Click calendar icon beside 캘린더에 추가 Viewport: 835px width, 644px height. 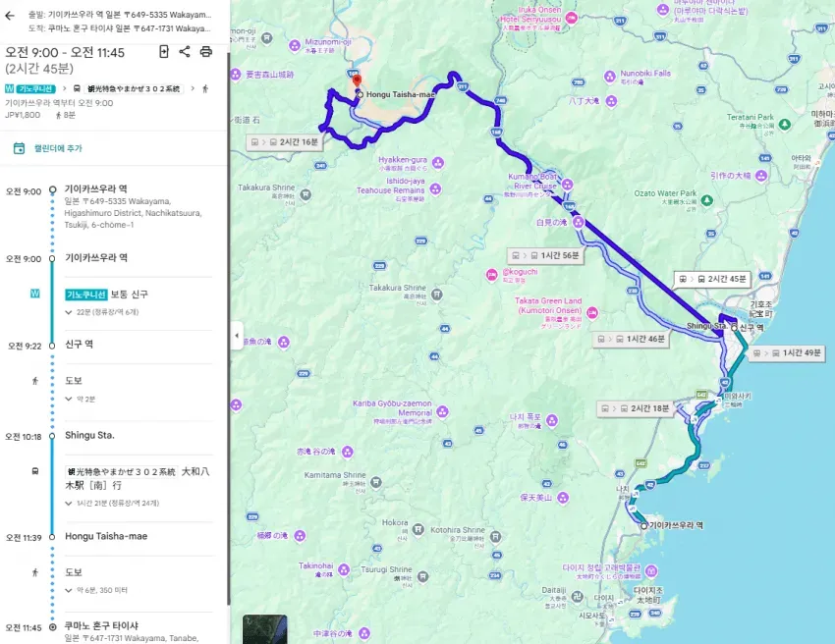point(20,148)
